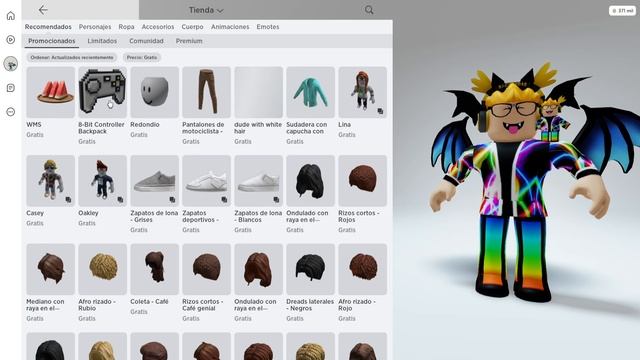Screen dimensions: 640x360
Task: Open the Rizos cortos - Rojos hair
Action: click(x=362, y=181)
